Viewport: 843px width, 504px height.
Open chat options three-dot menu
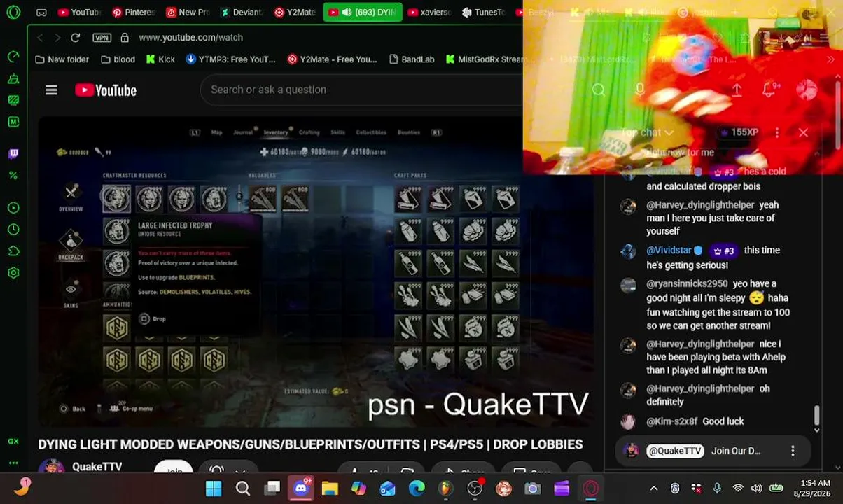(777, 132)
